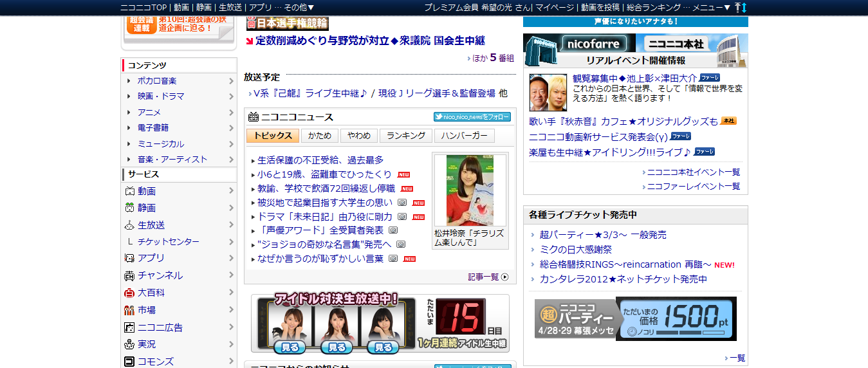This screenshot has height=368, width=868.
Task: Open ニコファーレイベント一覧 link
Action: click(x=694, y=187)
